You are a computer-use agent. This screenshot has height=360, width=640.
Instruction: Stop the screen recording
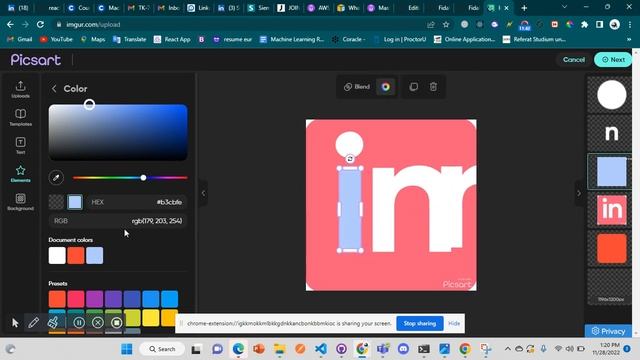[x=116, y=322]
